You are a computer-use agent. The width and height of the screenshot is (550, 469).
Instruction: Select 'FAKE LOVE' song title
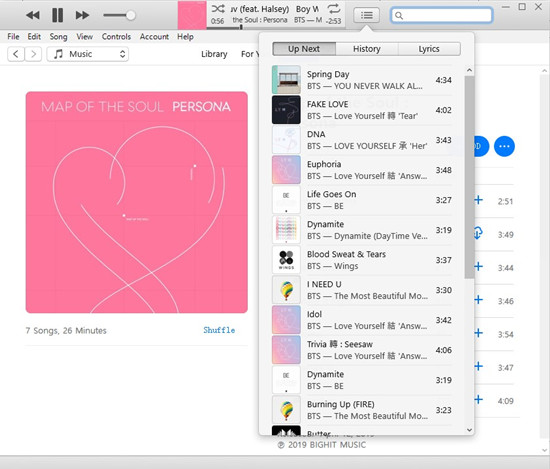(328, 104)
